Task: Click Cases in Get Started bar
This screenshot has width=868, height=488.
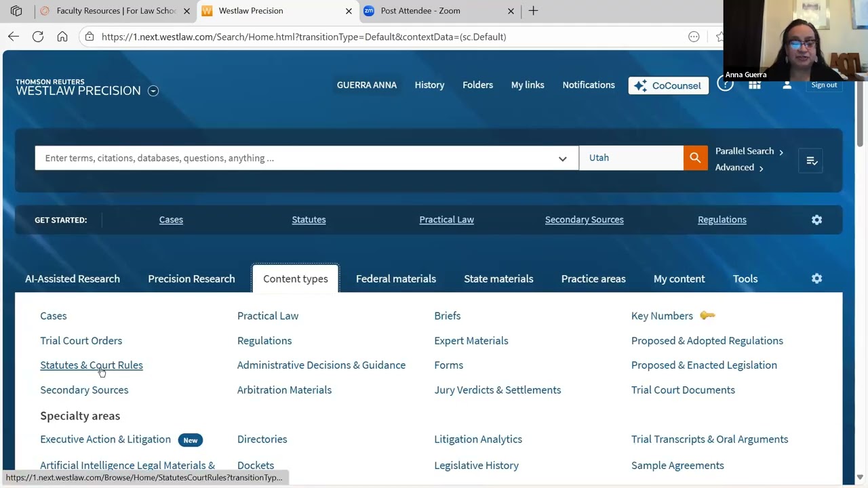Action: pos(171,220)
